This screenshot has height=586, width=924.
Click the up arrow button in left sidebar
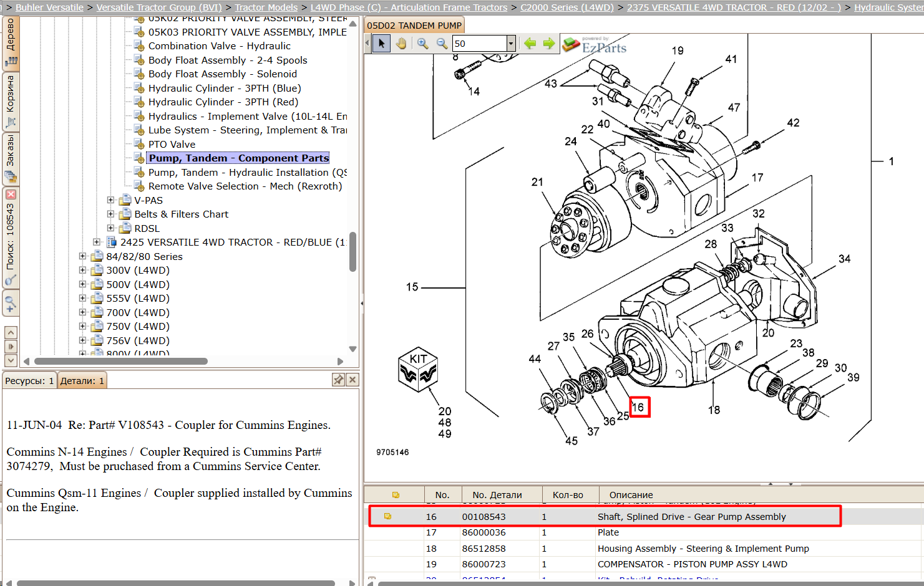coord(11,333)
